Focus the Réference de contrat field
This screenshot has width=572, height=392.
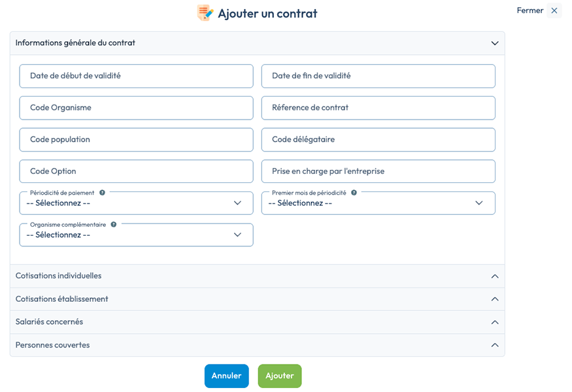pos(379,108)
